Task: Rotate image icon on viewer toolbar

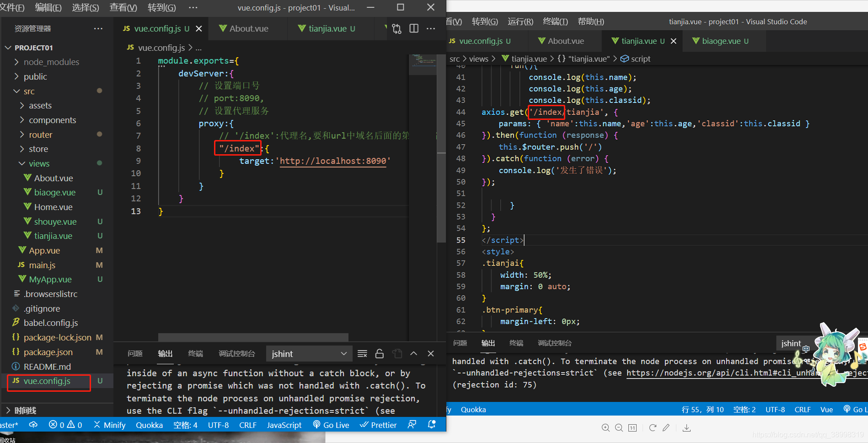Action: click(653, 427)
